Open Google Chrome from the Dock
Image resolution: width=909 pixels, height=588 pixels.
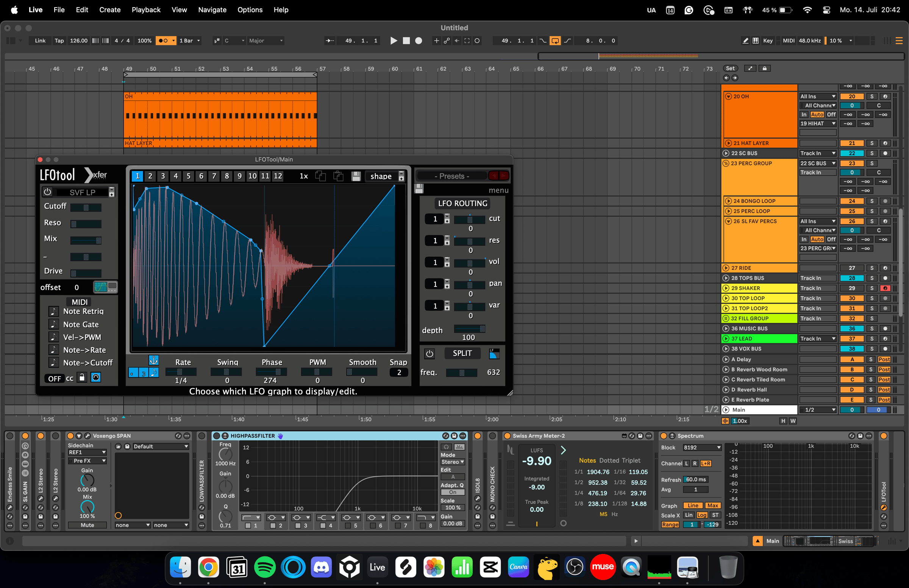click(208, 567)
